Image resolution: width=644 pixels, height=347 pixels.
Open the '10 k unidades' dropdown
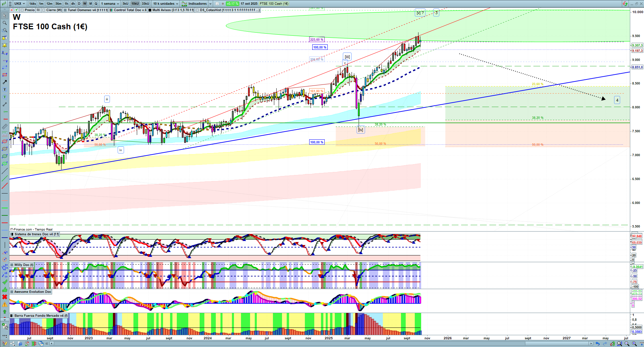pyautogui.click(x=166, y=4)
